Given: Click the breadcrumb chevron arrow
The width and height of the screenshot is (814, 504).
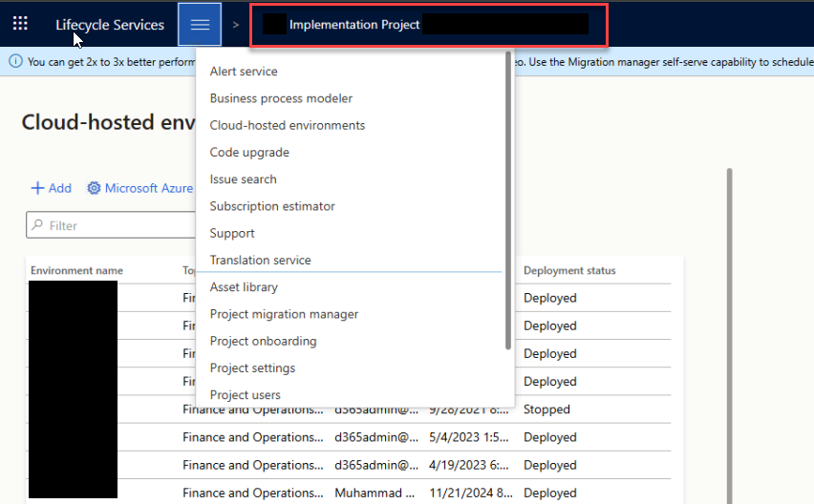Looking at the screenshot, I should tap(236, 25).
